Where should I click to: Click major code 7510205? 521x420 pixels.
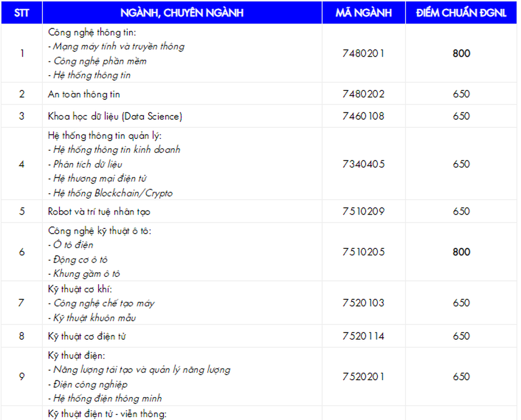(364, 252)
